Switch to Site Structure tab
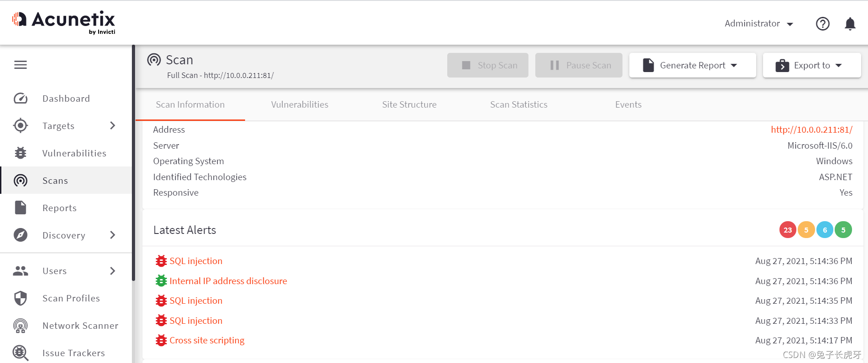The height and width of the screenshot is (363, 868). [x=409, y=104]
